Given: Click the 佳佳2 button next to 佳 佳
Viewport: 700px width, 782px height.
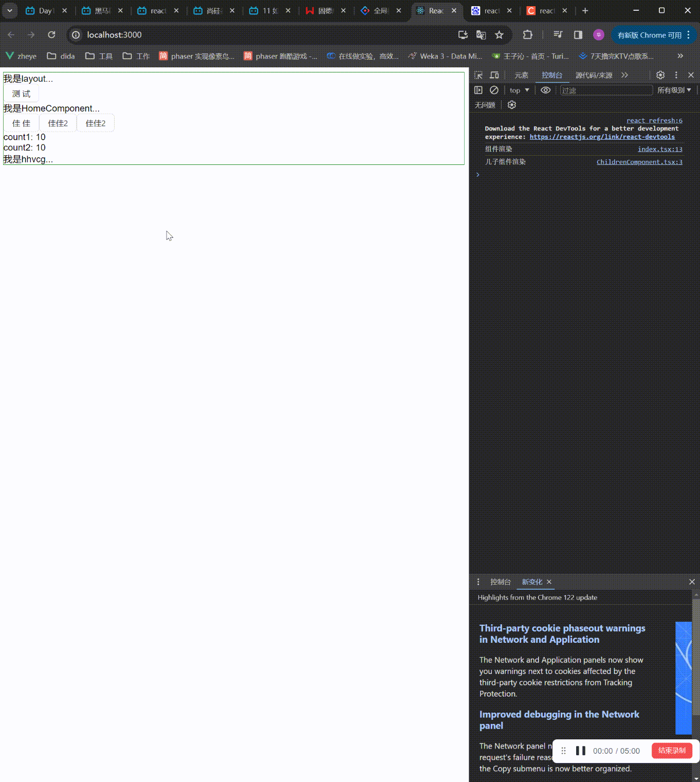Looking at the screenshot, I should (58, 123).
